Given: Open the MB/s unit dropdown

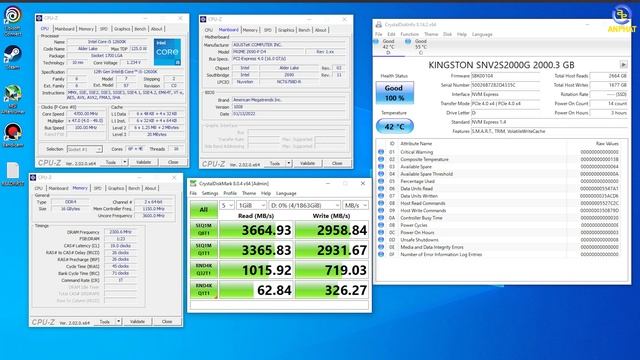Looking at the screenshot, I should click(x=355, y=205).
